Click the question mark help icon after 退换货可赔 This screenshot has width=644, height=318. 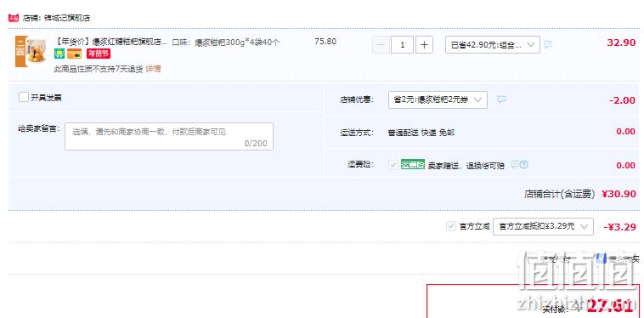(523, 165)
